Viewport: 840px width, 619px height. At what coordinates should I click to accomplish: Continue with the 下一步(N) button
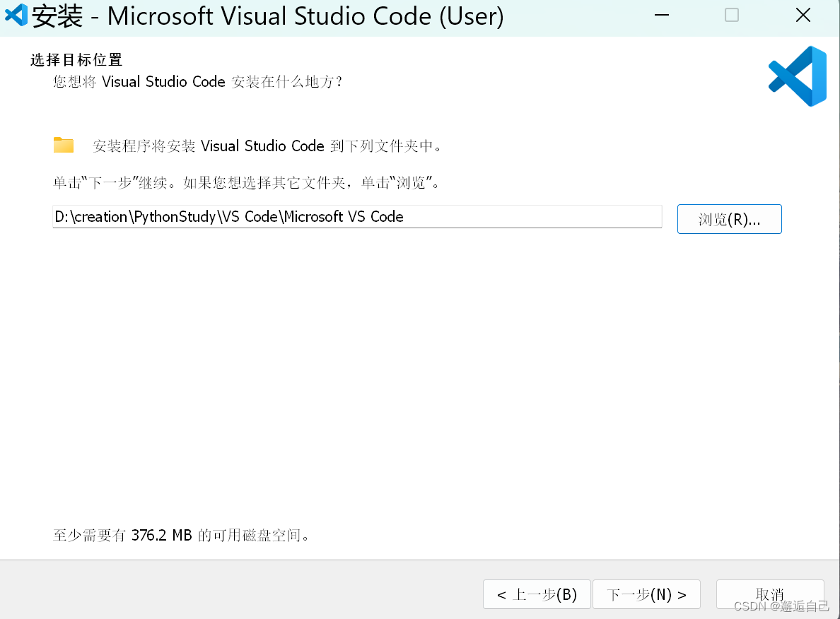646,594
